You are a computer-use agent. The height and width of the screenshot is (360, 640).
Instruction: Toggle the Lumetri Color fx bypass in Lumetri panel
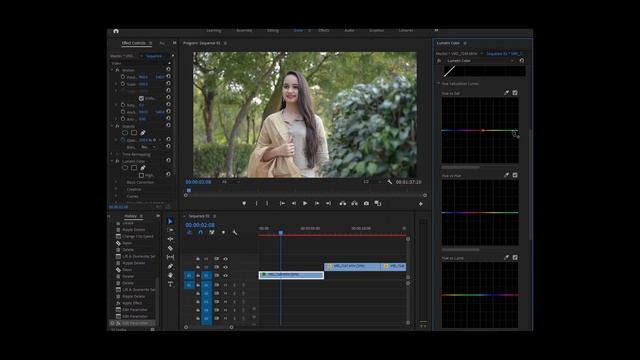[439, 60]
